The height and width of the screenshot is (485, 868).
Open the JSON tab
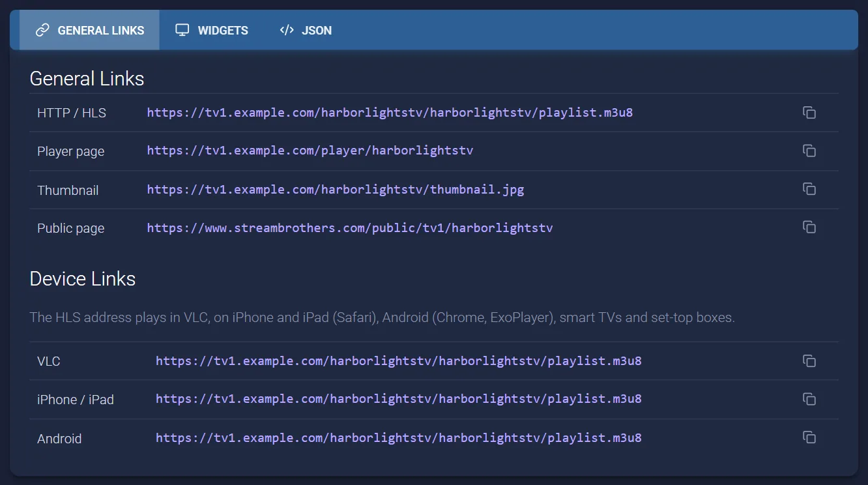(306, 30)
